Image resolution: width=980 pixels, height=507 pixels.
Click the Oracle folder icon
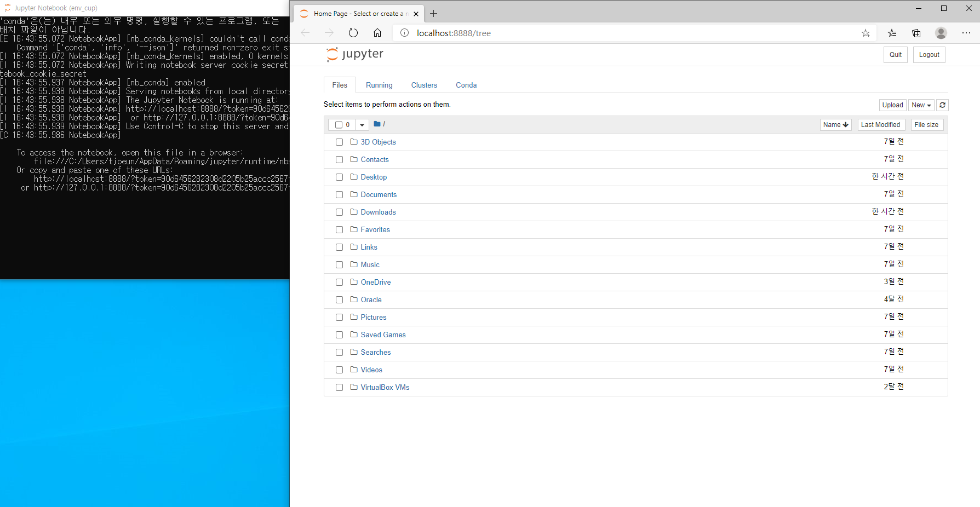click(354, 299)
